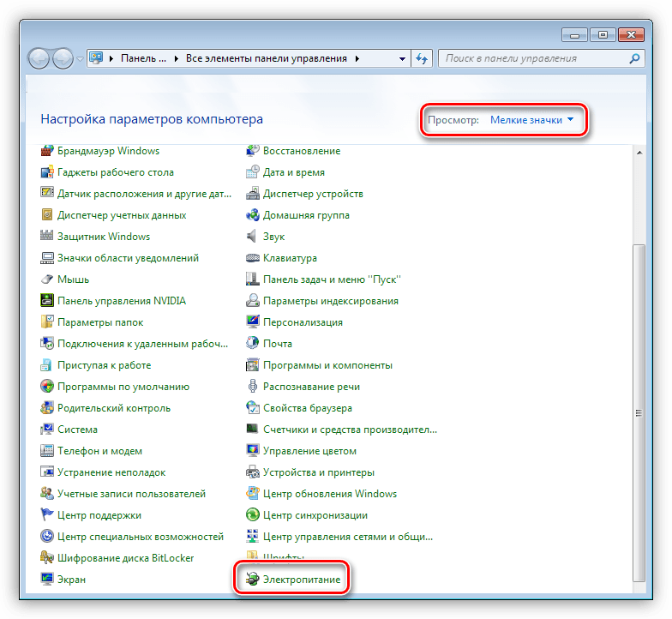Open Центр управления сетями link

pos(348,537)
